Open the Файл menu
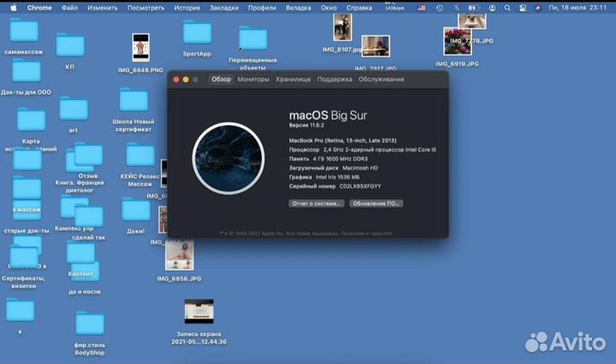Image resolution: width=616 pixels, height=364 pixels. (x=69, y=8)
